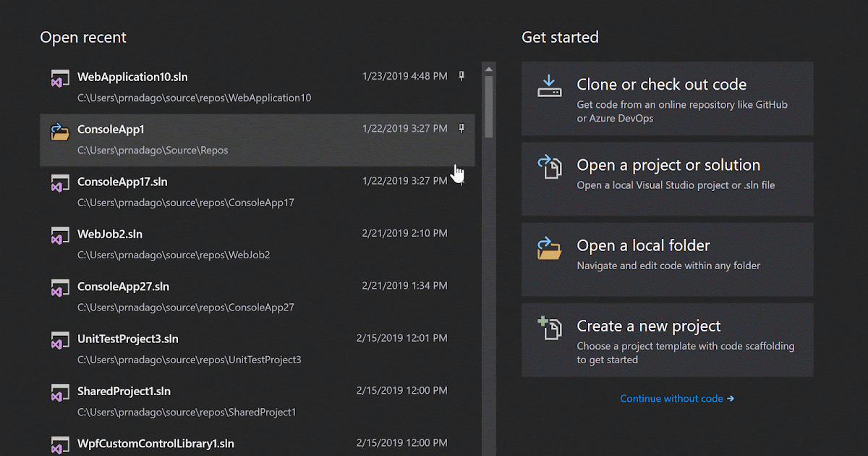
Task: Open the Open a local folder card
Action: (x=667, y=260)
